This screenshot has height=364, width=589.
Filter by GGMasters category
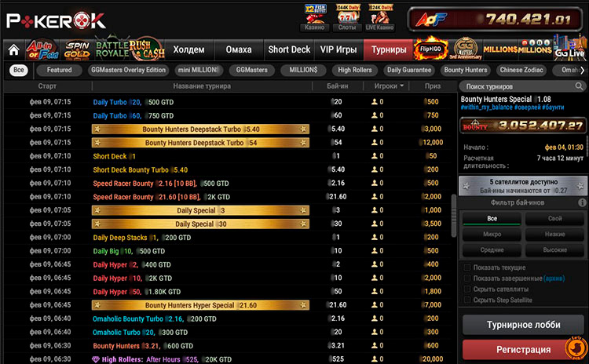pyautogui.click(x=251, y=70)
